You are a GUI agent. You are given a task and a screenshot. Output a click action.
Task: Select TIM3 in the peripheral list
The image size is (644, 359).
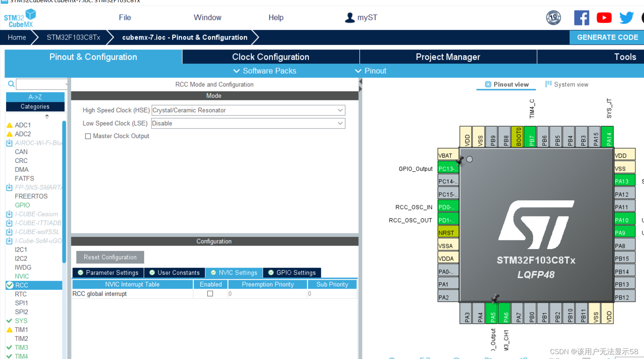[21, 347]
